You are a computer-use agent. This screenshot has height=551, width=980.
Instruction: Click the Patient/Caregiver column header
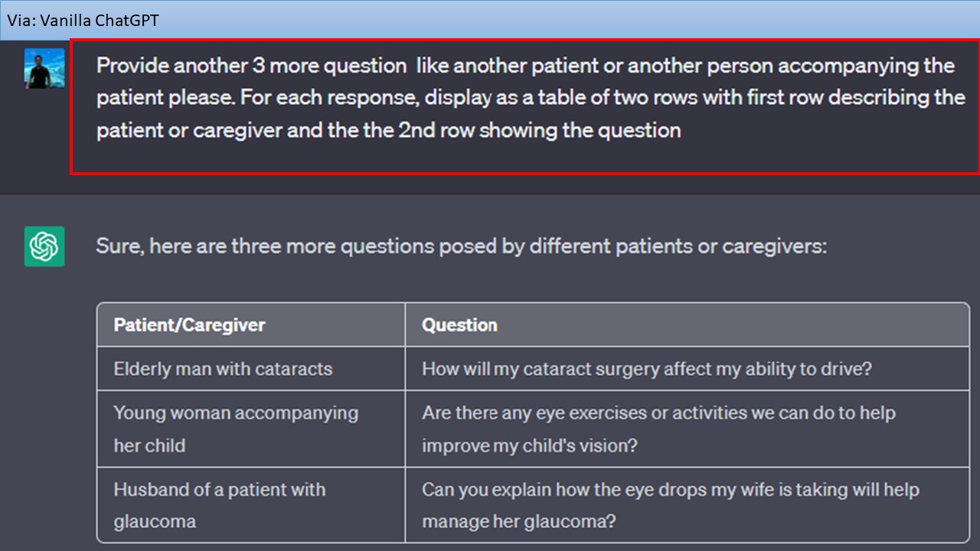189,325
